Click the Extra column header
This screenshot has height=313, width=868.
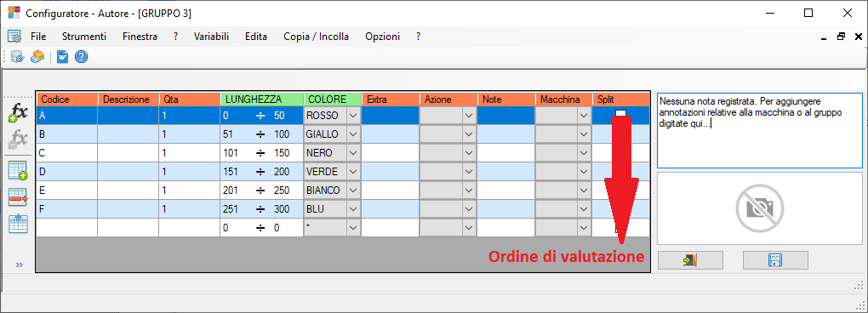(391, 100)
